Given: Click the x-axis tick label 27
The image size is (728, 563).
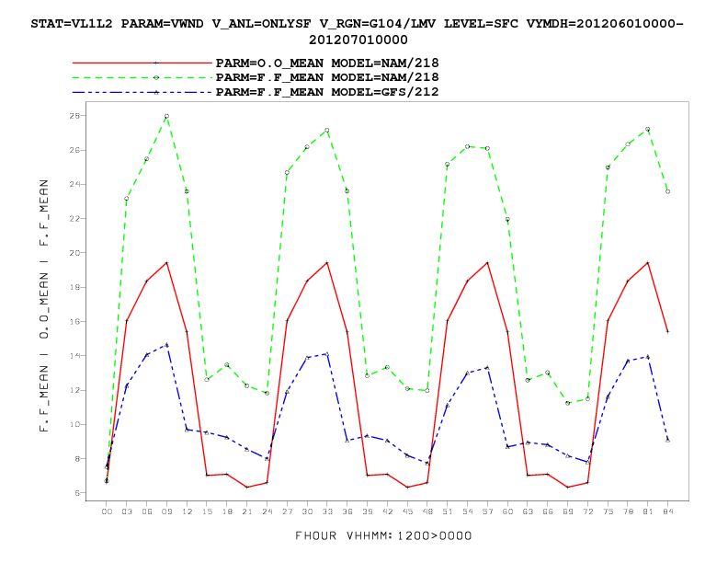Looking at the screenshot, I should click(287, 511).
